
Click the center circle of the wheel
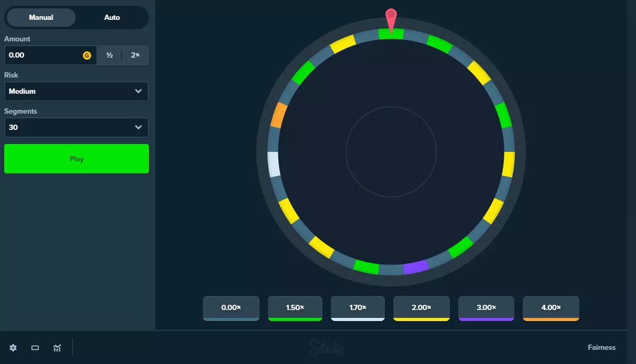391,152
